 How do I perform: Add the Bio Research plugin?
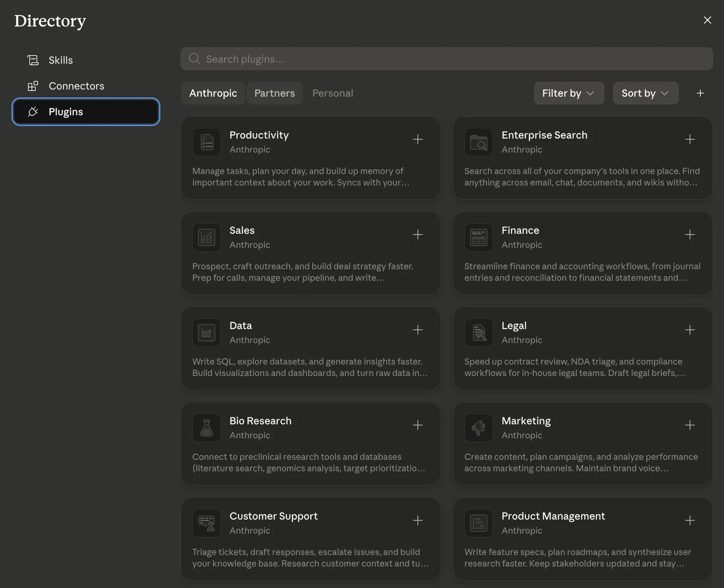[418, 425]
